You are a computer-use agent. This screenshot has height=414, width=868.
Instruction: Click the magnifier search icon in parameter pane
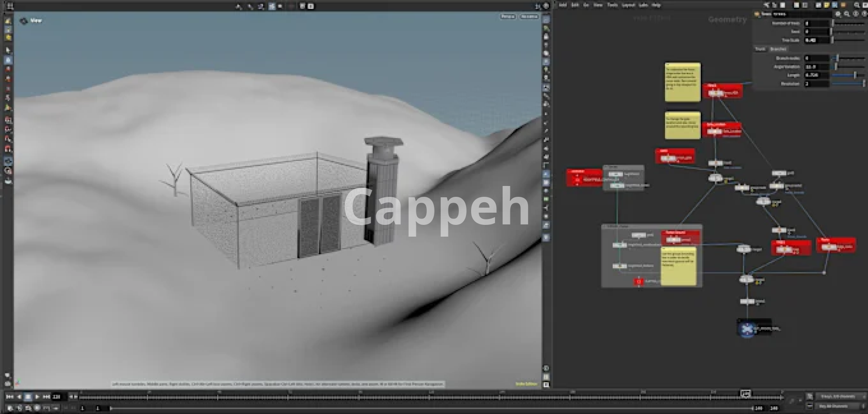[x=847, y=14]
